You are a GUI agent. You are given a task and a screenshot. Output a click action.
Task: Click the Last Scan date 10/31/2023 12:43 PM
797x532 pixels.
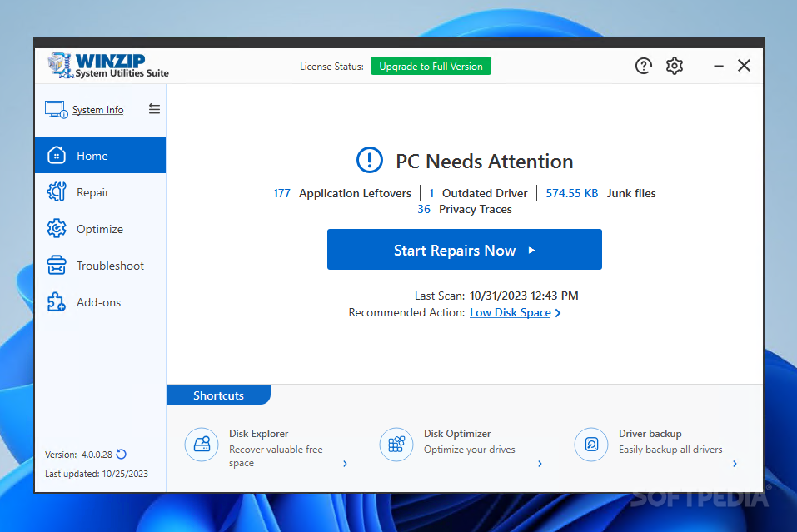(524, 296)
